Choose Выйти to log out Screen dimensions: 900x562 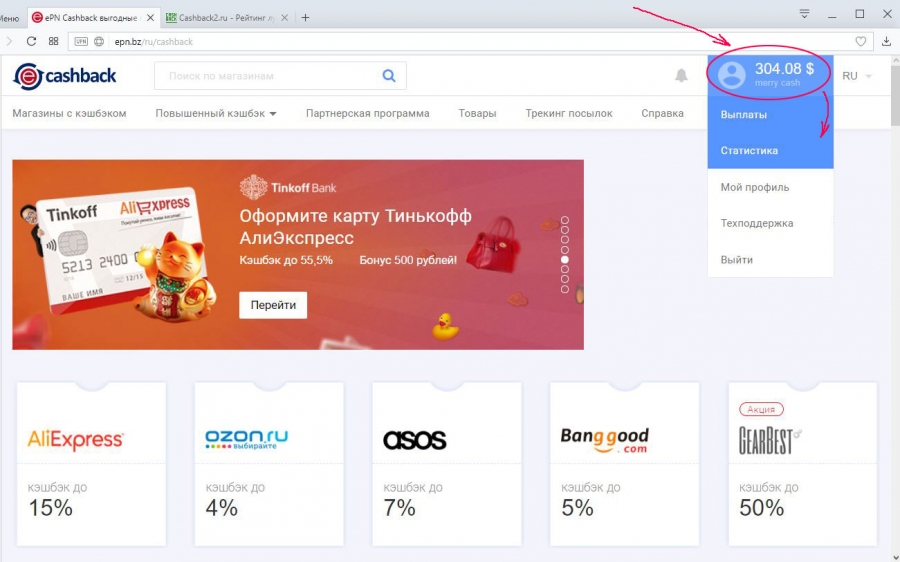pyautogui.click(x=770, y=259)
